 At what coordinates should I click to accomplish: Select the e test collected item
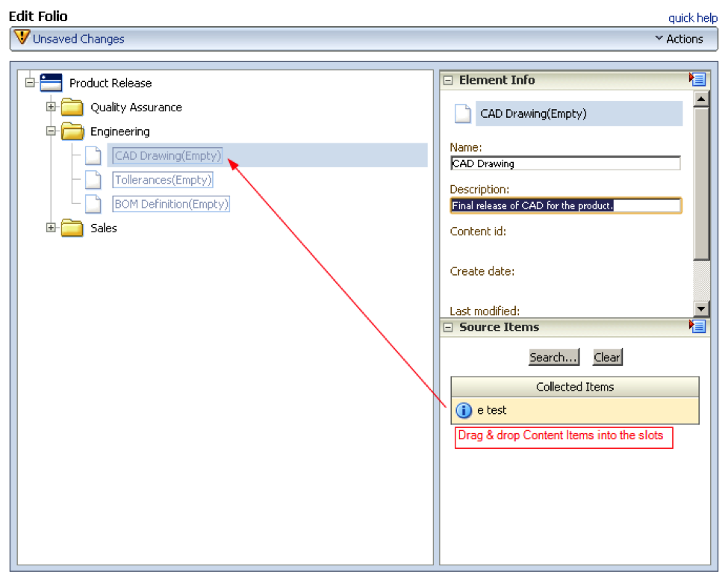(x=575, y=411)
